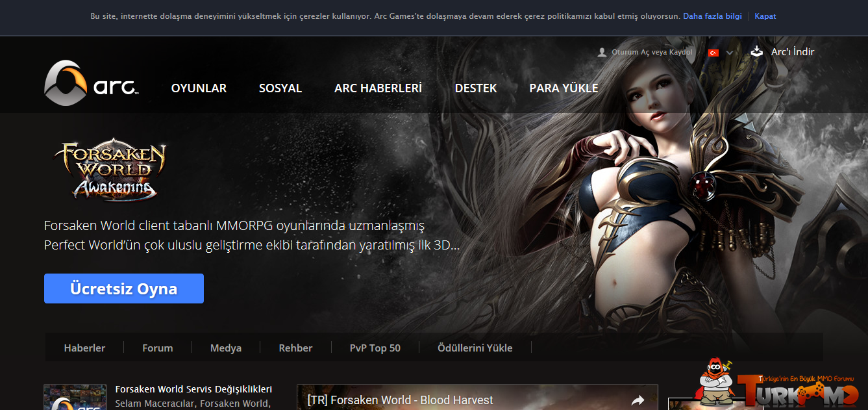Open the PvP Top 50 tab

[375, 348]
